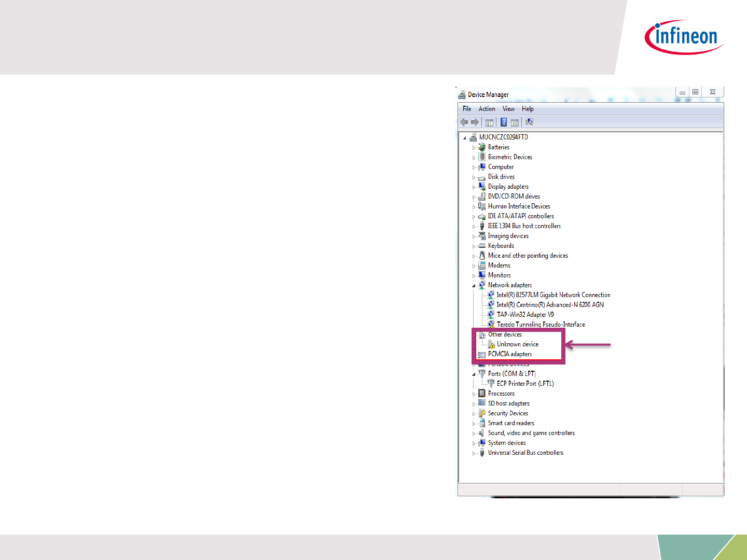747x560 pixels.
Task: Expand the SD host adapters node
Action: point(474,404)
